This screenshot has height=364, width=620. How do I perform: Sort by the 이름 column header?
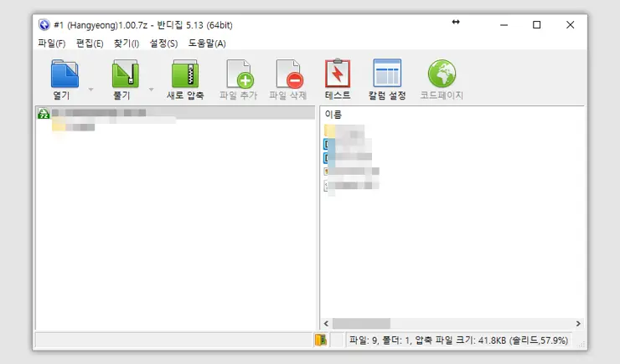333,115
